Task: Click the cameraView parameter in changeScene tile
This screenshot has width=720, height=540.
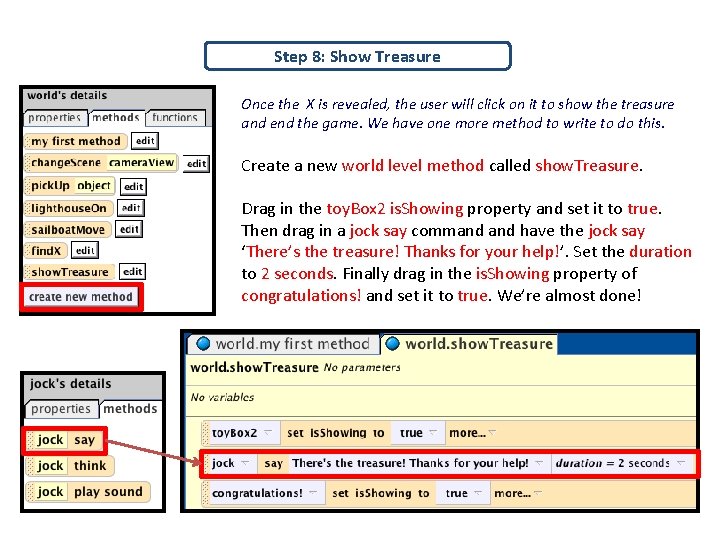Action: (x=141, y=163)
